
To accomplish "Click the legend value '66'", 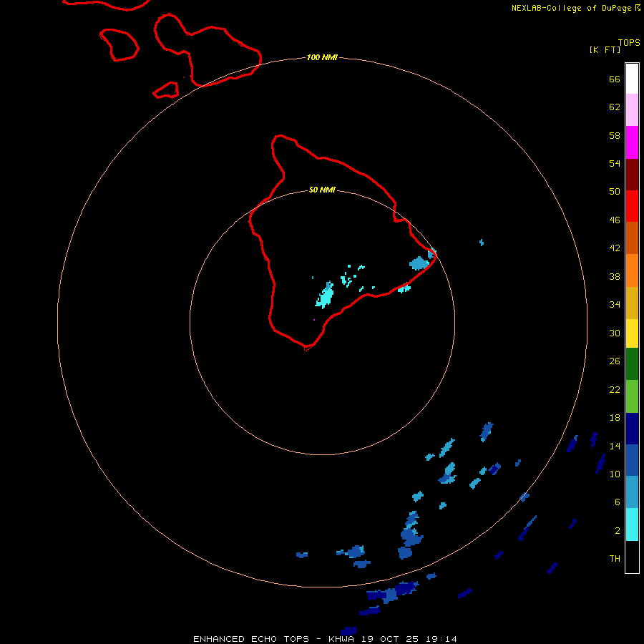I will [615, 79].
